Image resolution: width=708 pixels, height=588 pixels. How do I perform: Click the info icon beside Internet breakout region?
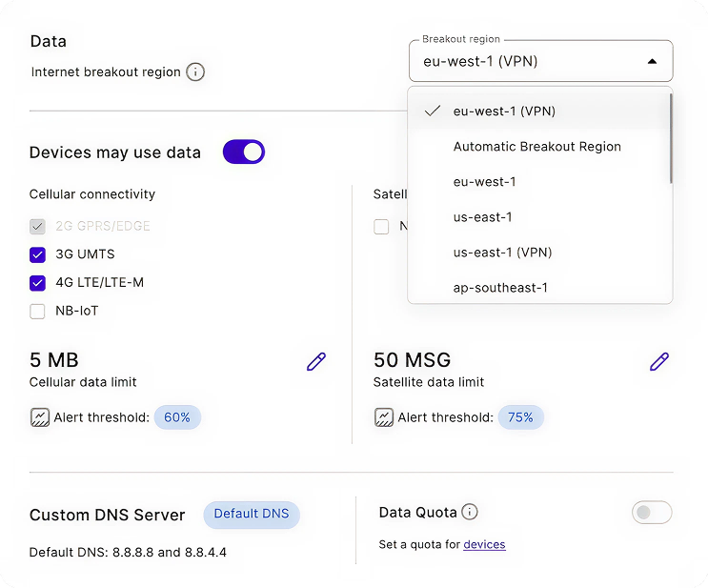(x=195, y=72)
